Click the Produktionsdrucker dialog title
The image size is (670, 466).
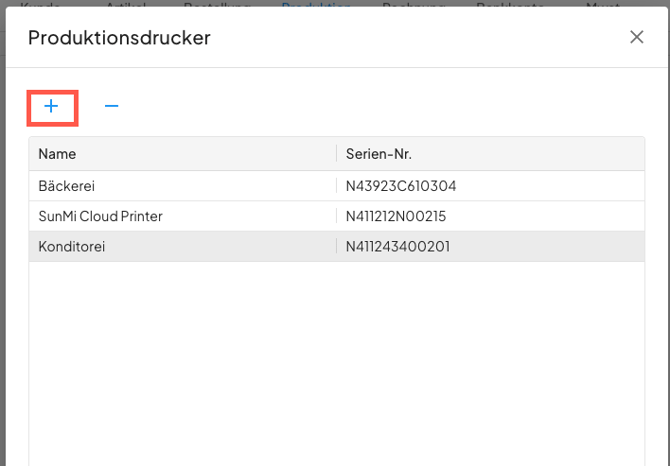pyautogui.click(x=119, y=38)
